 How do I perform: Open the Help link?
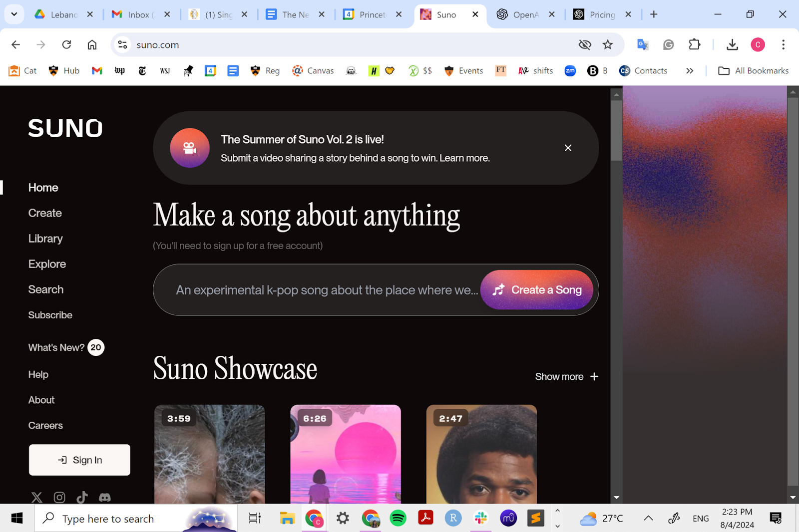tap(38, 374)
